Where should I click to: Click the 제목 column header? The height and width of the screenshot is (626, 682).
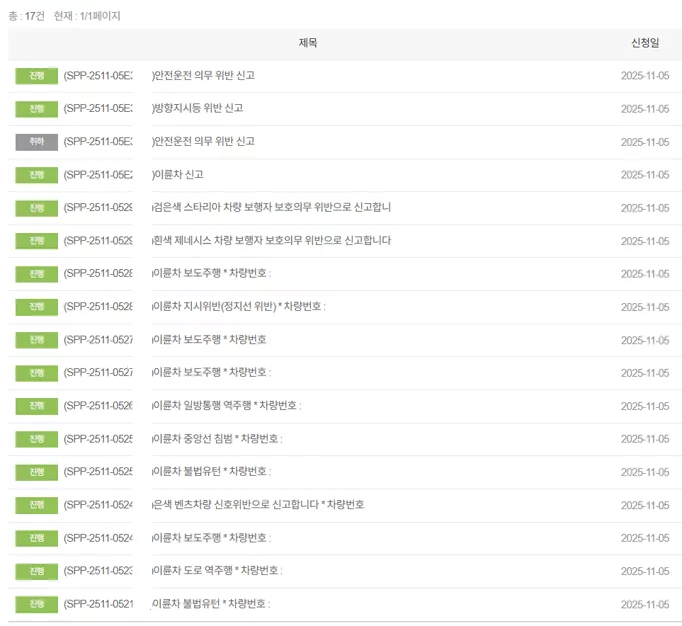click(308, 43)
